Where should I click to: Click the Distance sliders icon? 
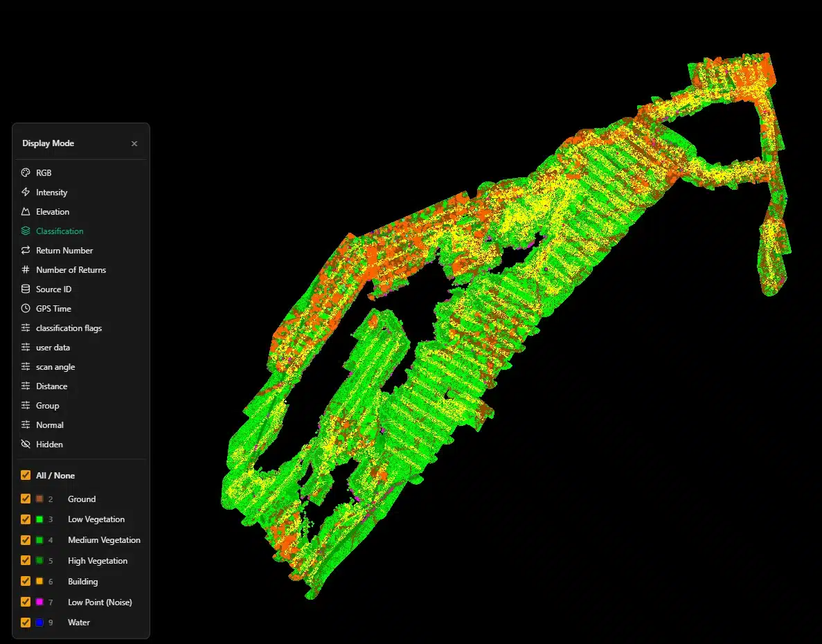click(x=25, y=386)
